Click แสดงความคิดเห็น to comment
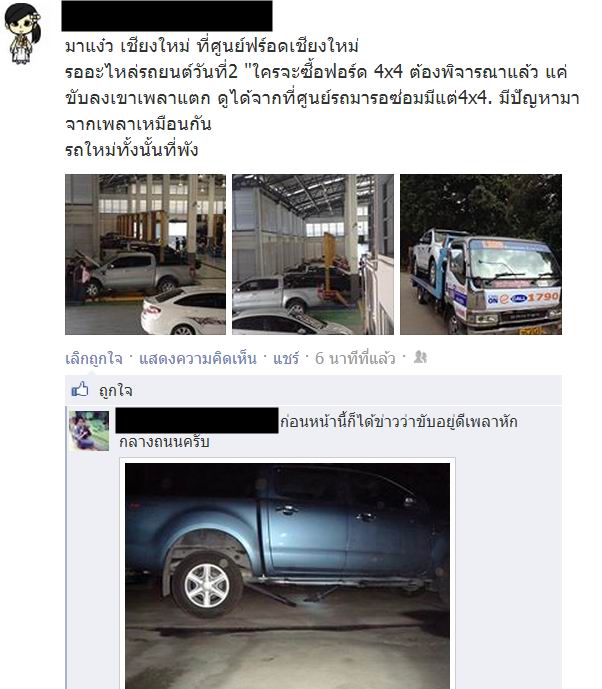The height and width of the screenshot is (689, 602). [x=198, y=359]
